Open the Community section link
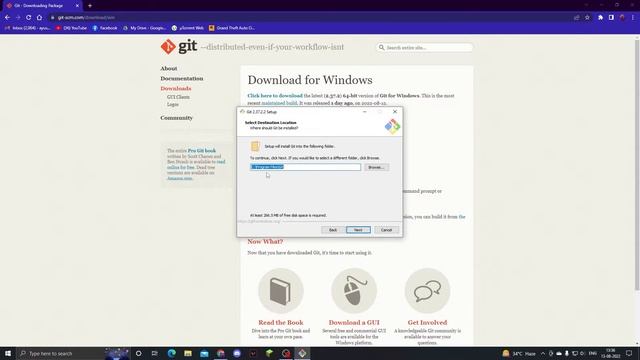The height and width of the screenshot is (360, 640). [x=176, y=118]
